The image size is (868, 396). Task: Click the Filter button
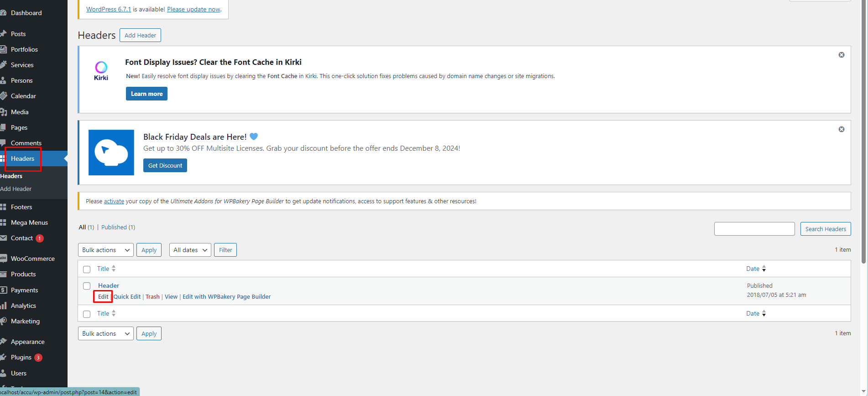pos(225,250)
